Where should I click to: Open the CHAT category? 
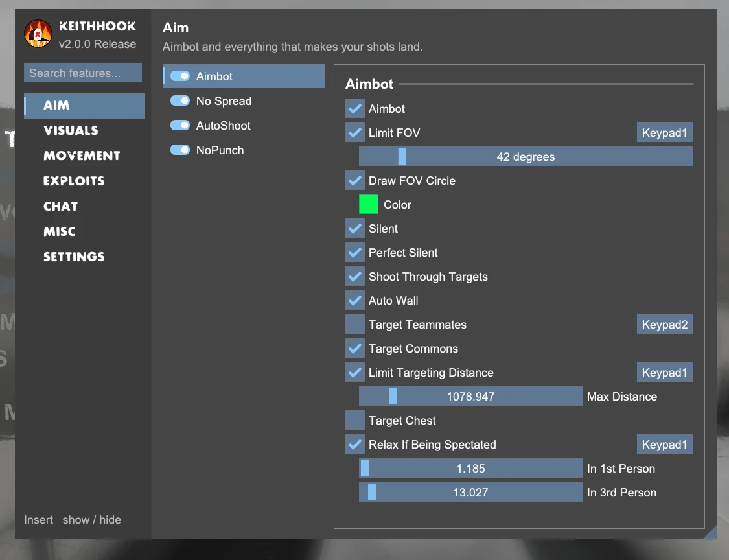(x=60, y=206)
